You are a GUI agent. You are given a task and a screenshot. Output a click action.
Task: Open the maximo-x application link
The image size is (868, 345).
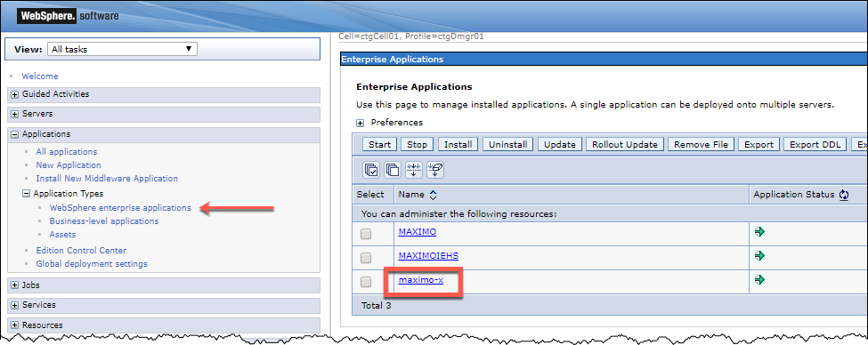click(421, 280)
